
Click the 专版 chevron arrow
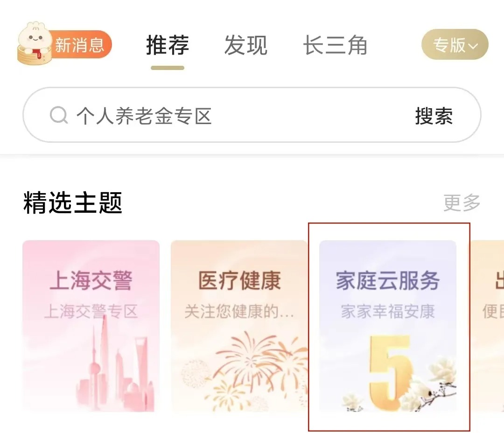point(473,46)
